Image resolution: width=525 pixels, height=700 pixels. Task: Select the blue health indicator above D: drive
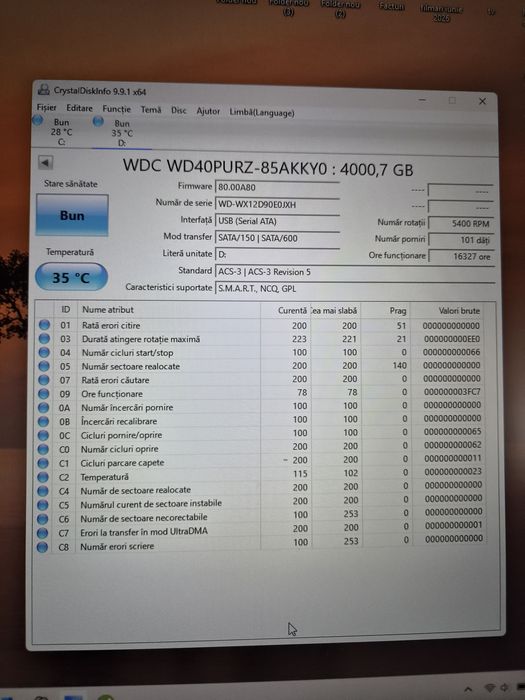click(x=98, y=121)
